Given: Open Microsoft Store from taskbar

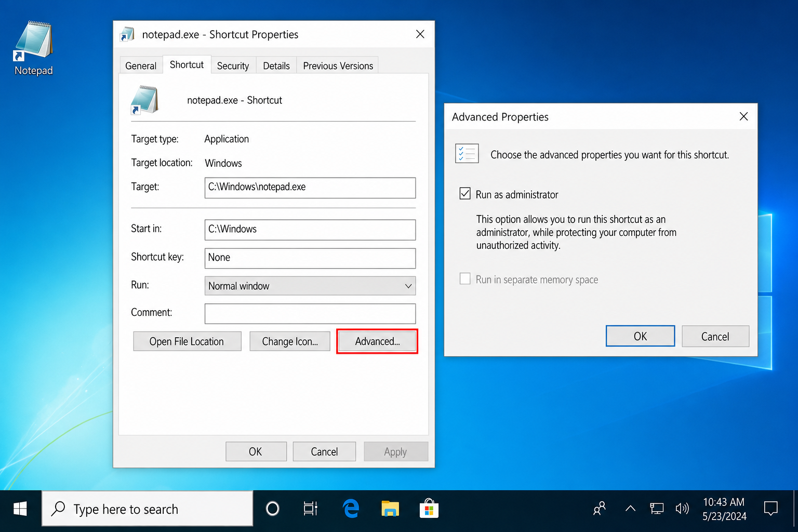Looking at the screenshot, I should tap(429, 509).
